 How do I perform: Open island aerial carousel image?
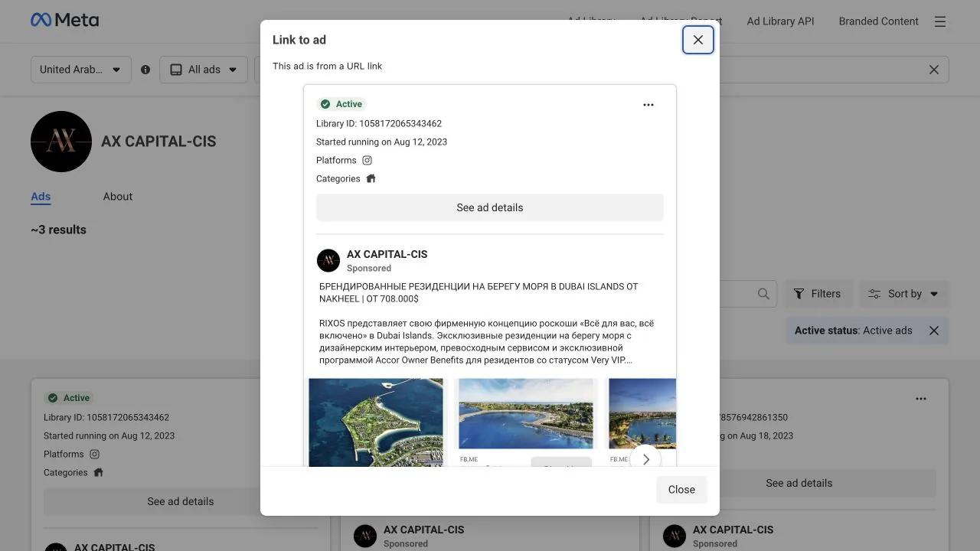[x=376, y=422]
